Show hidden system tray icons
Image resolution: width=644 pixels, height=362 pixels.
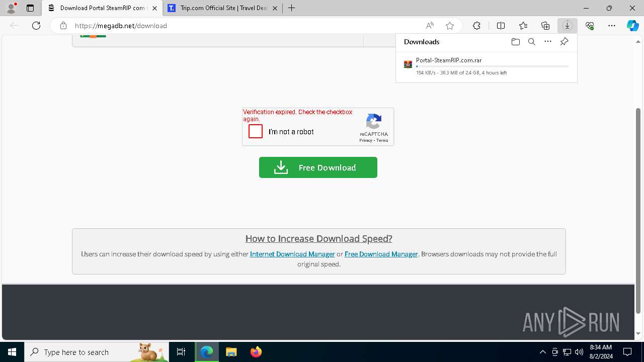[543, 352]
